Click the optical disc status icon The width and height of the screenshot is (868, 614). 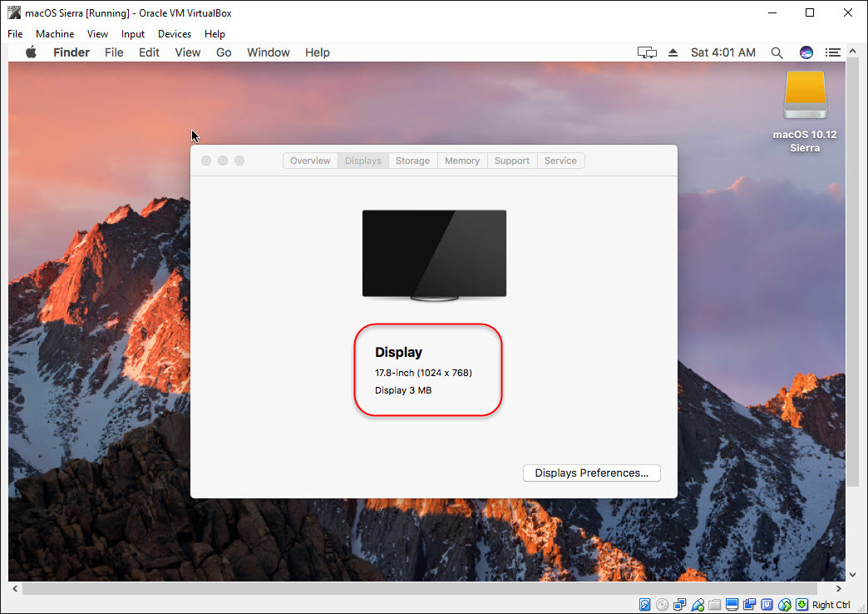click(x=662, y=605)
